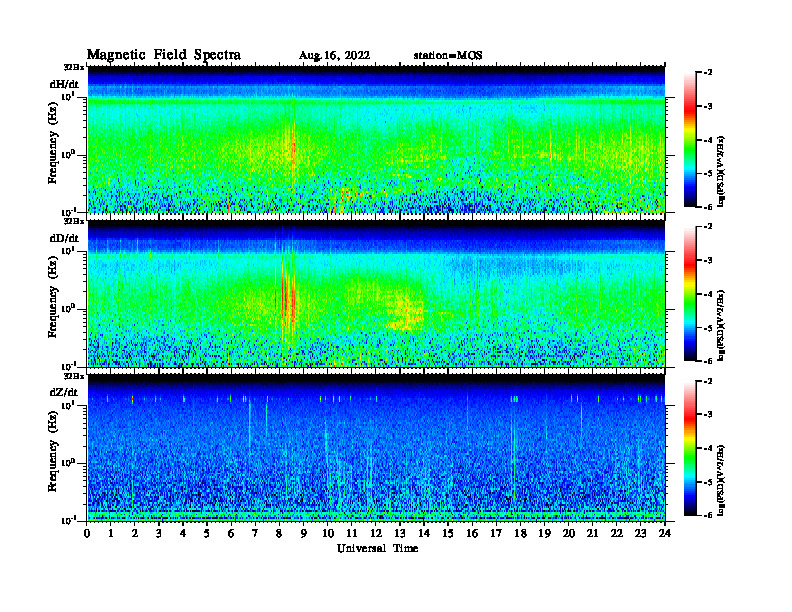Click the yellow patch near 13 UT in dD/dt plot
This screenshot has width=792, height=612.
(405, 313)
